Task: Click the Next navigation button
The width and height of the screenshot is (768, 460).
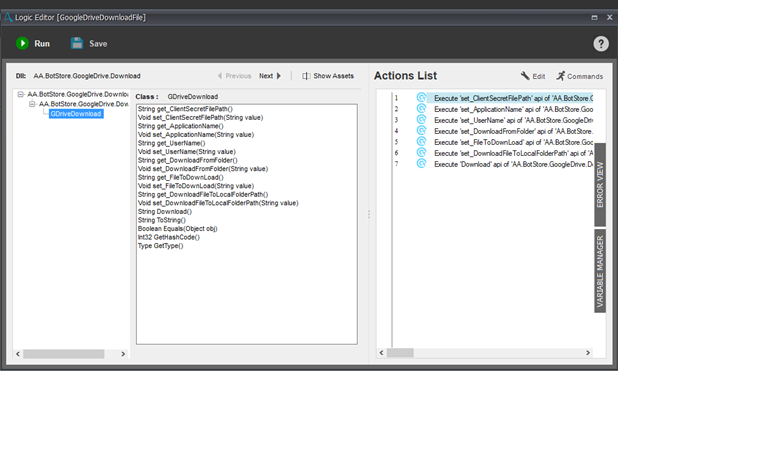Action: point(270,76)
